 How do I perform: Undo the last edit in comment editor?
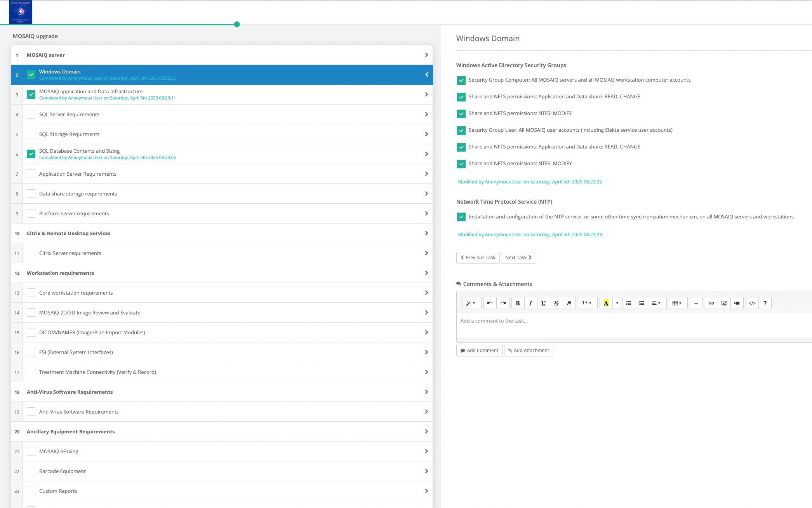490,303
